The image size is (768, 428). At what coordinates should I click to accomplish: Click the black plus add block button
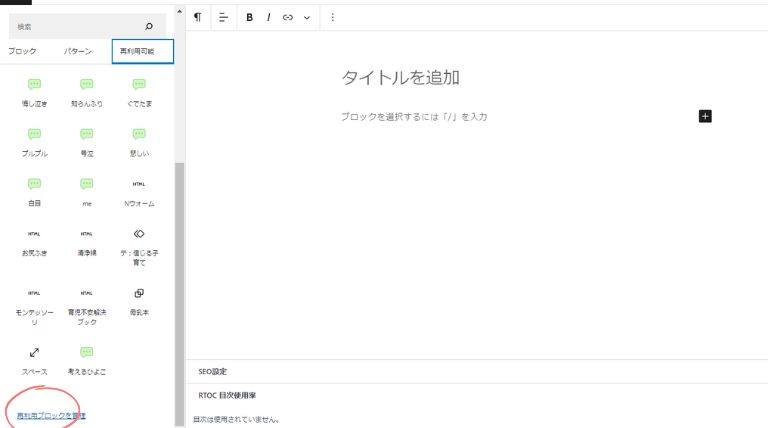(x=705, y=117)
